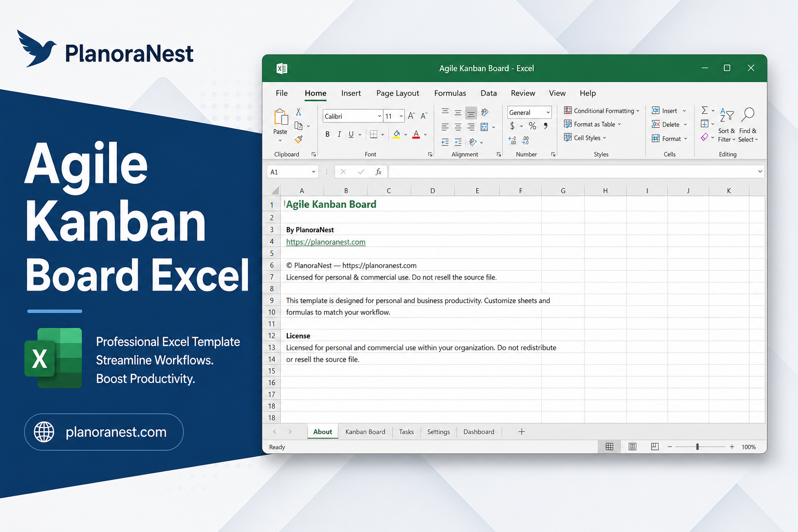This screenshot has height=532, width=798.
Task: Open the Review ribbon tab
Action: [523, 93]
